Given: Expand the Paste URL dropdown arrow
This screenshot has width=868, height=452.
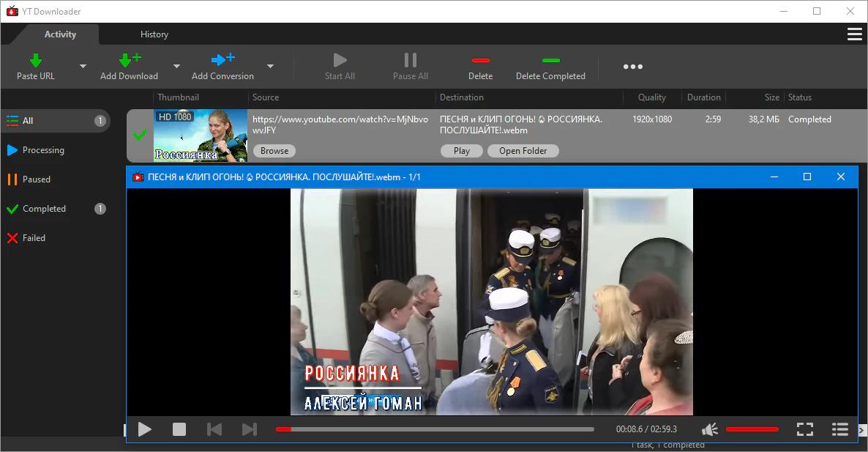Looking at the screenshot, I should pos(83,67).
